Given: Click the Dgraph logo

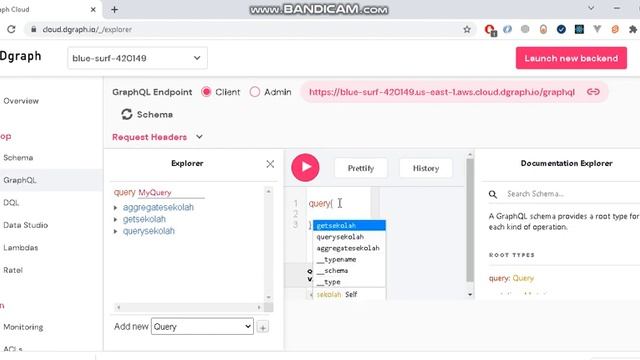Looking at the screenshot, I should [x=20, y=56].
